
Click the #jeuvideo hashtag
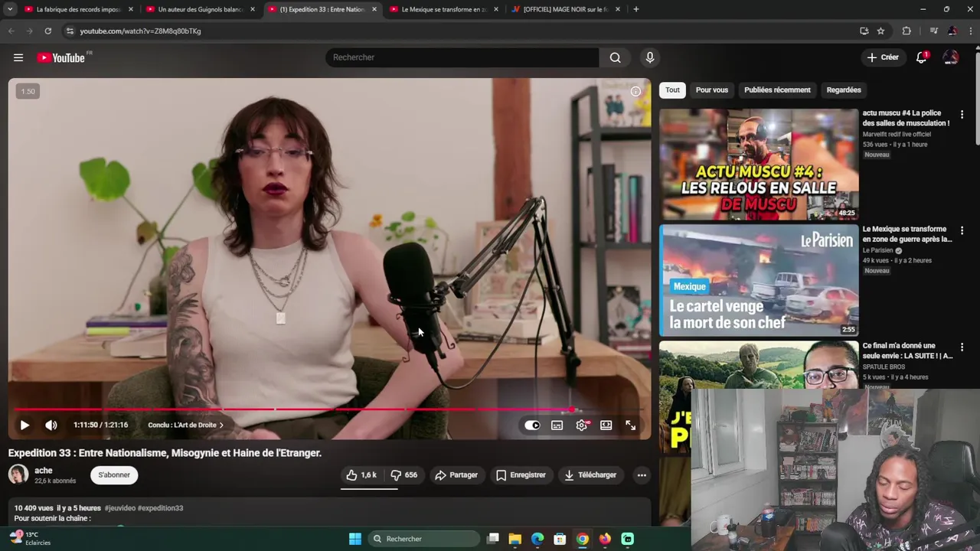click(119, 508)
